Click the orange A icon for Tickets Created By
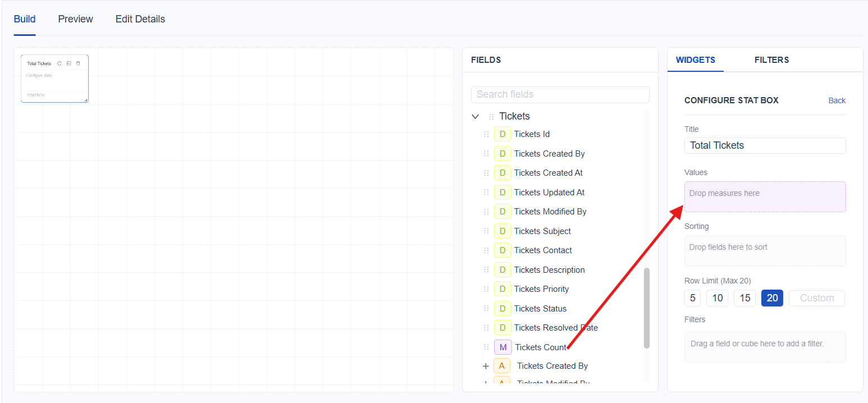Image resolution: width=868 pixels, height=403 pixels. [x=502, y=366]
